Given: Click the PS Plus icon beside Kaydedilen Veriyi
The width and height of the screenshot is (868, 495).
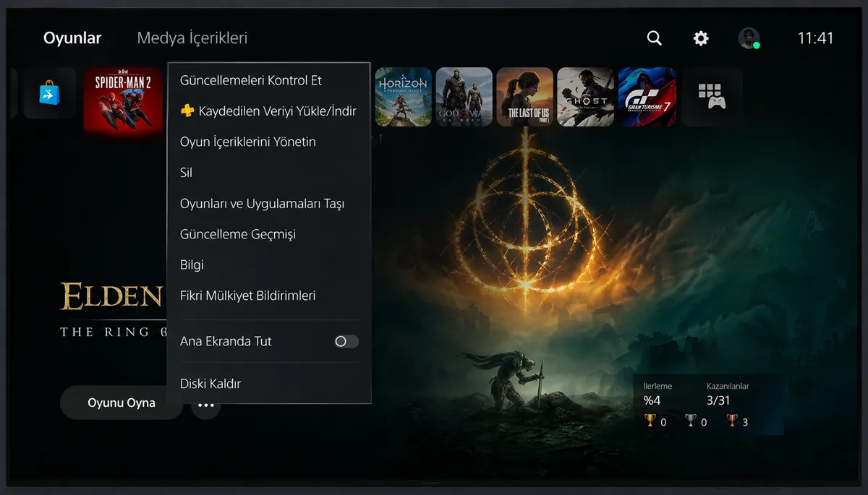Looking at the screenshot, I should [x=187, y=111].
